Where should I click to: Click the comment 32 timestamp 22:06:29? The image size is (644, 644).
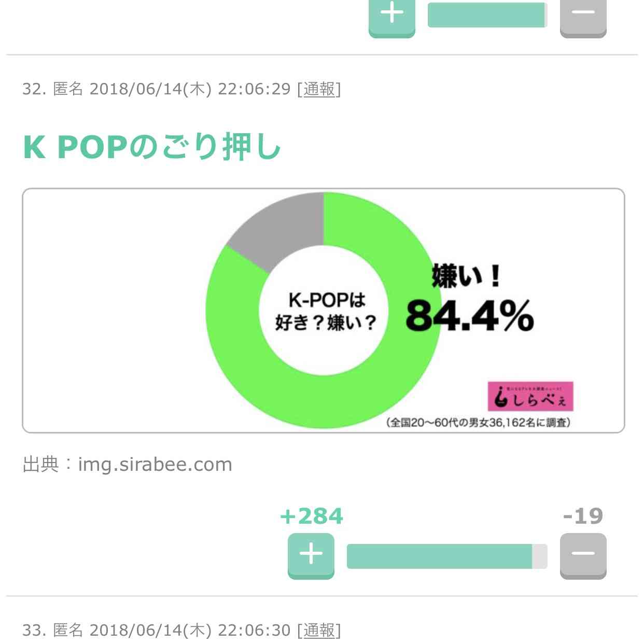(254, 89)
